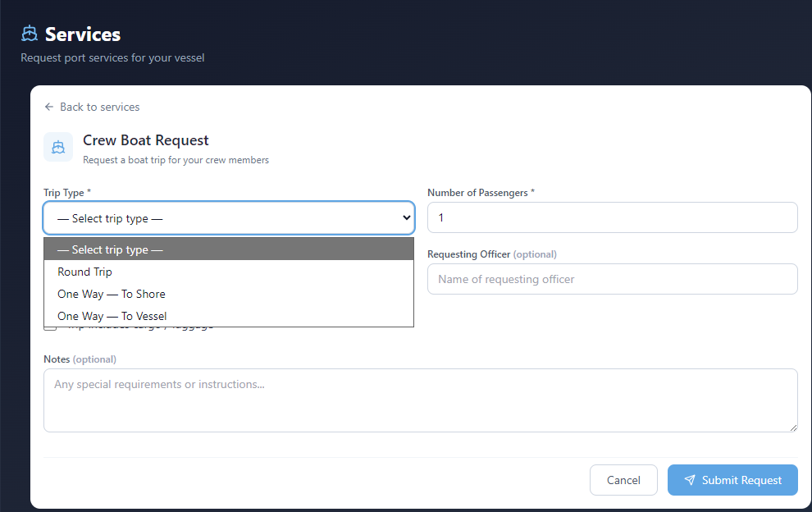The width and height of the screenshot is (812, 512).
Task: Toggle the partially hidden cargo checkbox
Action: pyautogui.click(x=50, y=328)
